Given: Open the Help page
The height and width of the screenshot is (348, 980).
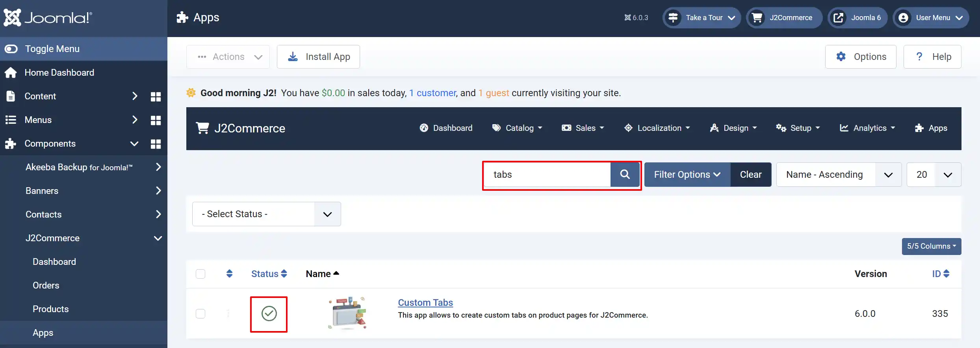Looking at the screenshot, I should coord(932,57).
